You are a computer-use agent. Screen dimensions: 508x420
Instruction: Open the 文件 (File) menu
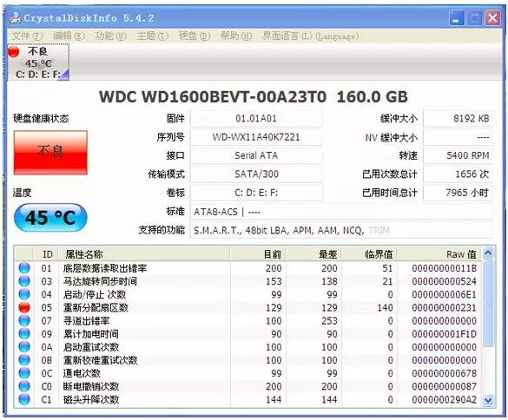(27, 36)
